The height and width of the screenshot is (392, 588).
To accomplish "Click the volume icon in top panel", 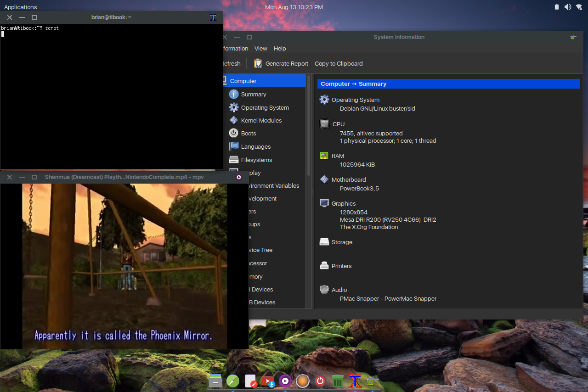I will pyautogui.click(x=568, y=7).
